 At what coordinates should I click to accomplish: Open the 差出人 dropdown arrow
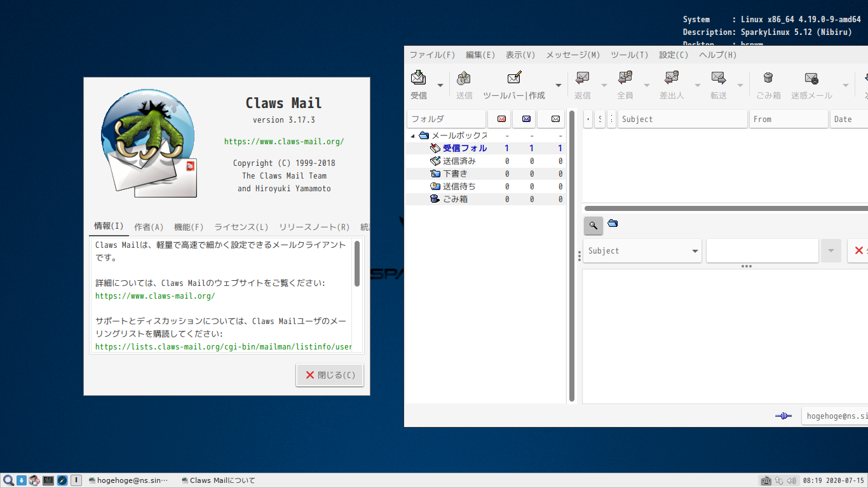(x=697, y=85)
